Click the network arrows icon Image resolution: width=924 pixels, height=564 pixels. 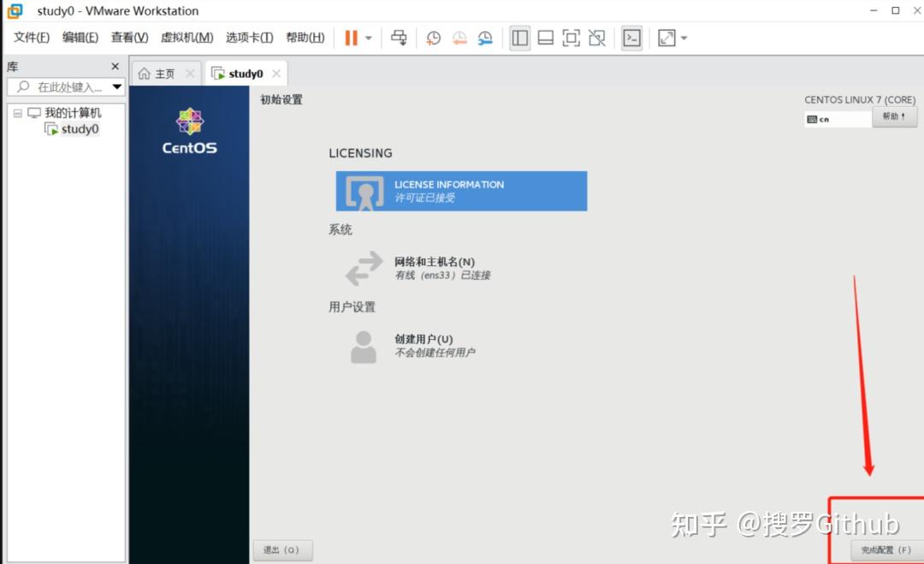[364, 268]
